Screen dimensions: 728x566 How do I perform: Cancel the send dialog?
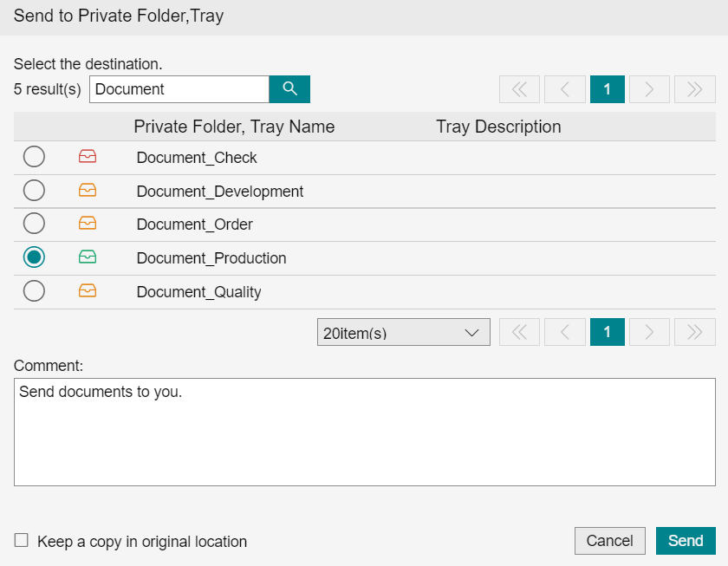pyautogui.click(x=609, y=541)
